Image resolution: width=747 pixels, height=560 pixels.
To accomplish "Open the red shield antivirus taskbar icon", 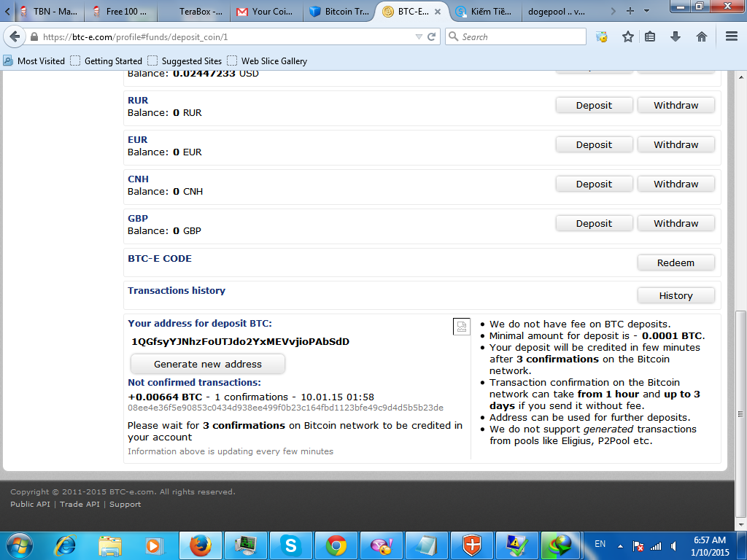I will pyautogui.click(x=472, y=545).
